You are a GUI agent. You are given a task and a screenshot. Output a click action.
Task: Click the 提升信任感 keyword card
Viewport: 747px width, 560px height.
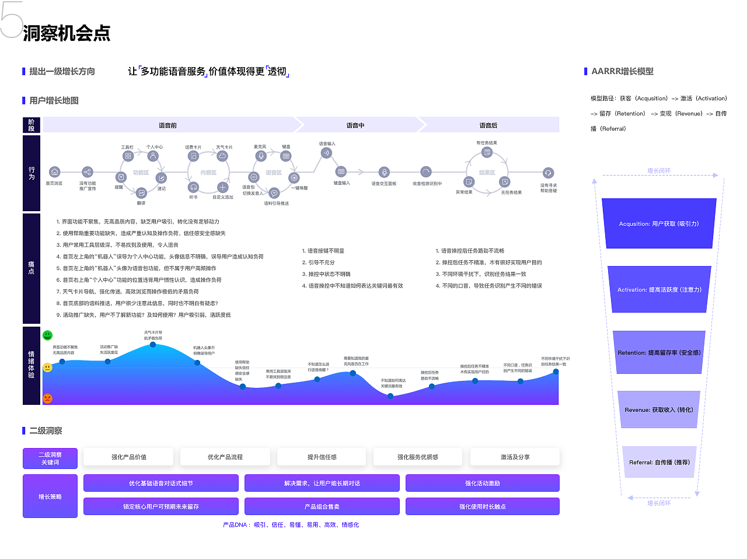[x=322, y=457]
